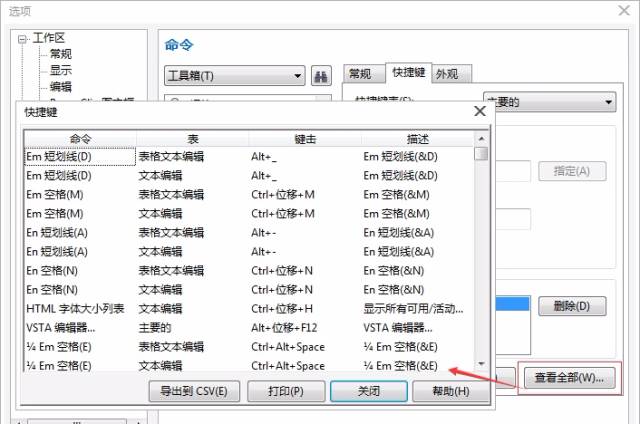Select 显示 in the options tree
This screenshot has height=424, width=640.
tap(60, 70)
